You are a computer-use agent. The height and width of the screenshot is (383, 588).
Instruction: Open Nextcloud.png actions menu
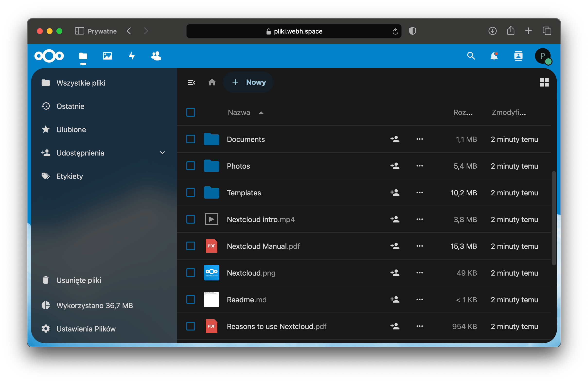point(419,273)
